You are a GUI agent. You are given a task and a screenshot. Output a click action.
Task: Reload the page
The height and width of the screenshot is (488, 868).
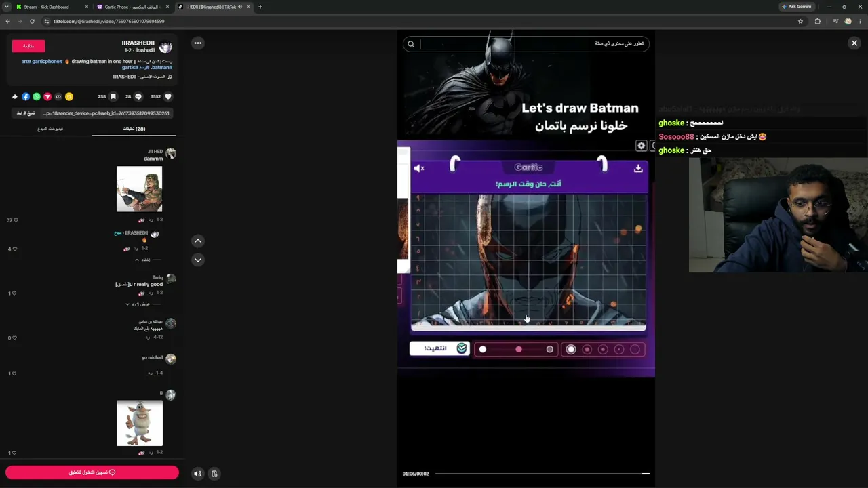32,21
